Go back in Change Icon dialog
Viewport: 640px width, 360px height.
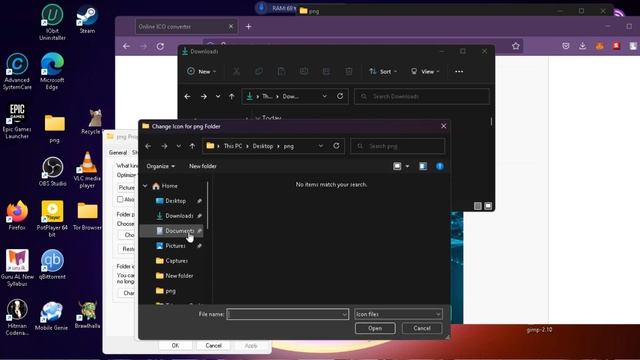pos(148,146)
